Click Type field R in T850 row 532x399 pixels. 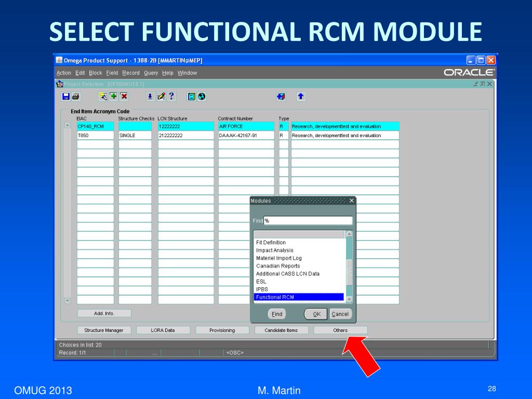click(284, 136)
